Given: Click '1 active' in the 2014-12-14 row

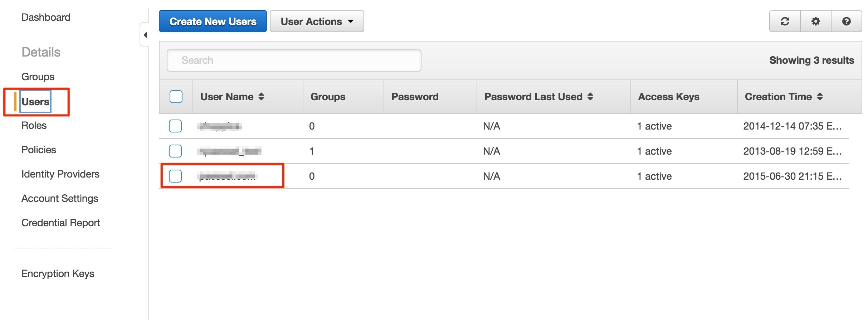Looking at the screenshot, I should click(654, 126).
